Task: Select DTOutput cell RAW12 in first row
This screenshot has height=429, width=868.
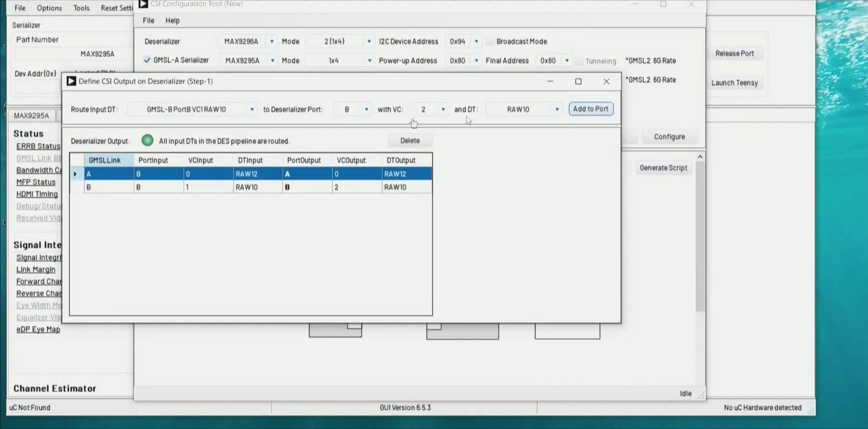Action: coord(407,174)
